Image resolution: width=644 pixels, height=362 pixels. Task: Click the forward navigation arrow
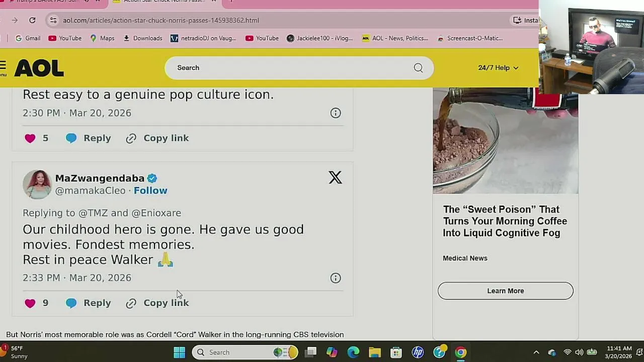point(15,20)
